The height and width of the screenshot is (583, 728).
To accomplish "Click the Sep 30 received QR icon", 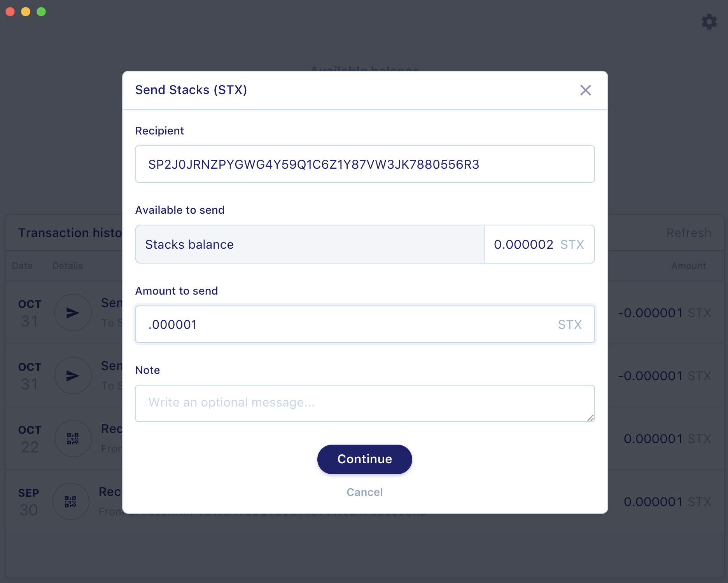I will point(70,501).
